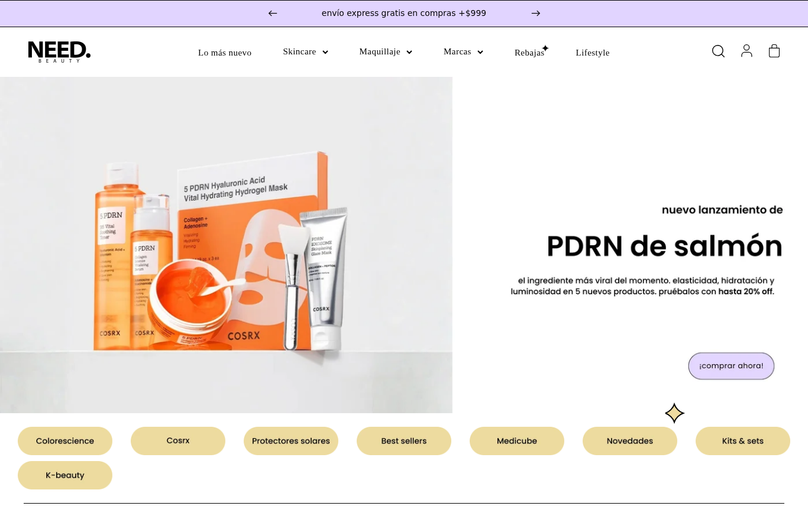Select the Novedades category pill

630,441
